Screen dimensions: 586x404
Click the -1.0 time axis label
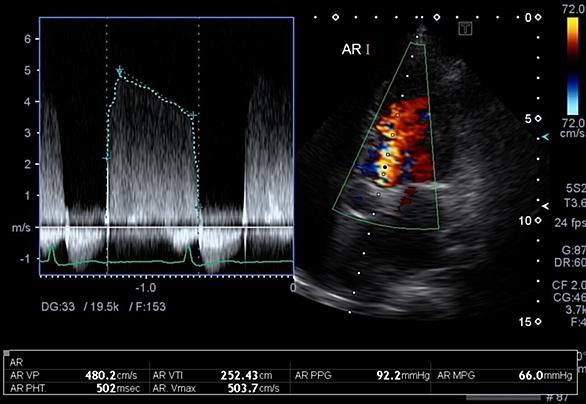click(145, 288)
